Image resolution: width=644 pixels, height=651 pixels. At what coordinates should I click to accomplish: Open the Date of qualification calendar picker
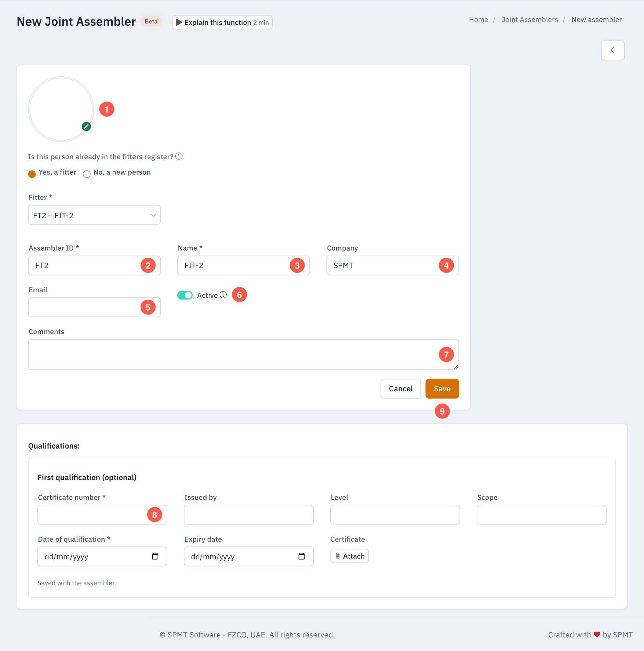point(155,556)
